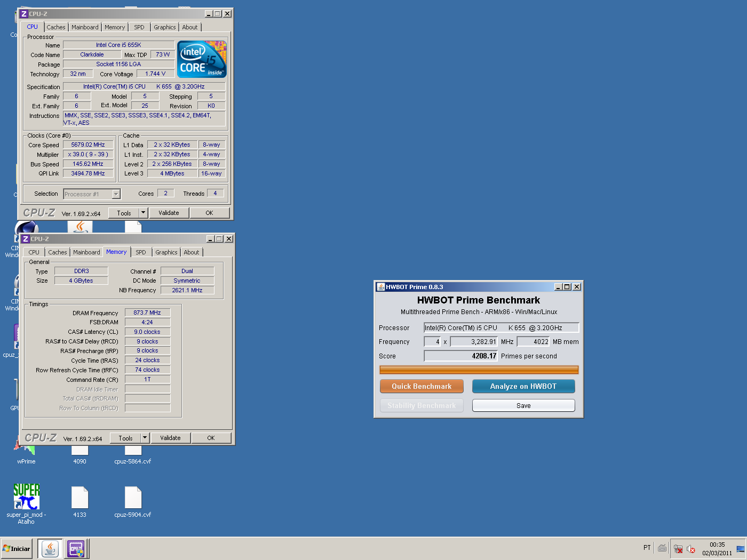
Task: Switch to SPD tab in top CPU-Z window
Action: pyautogui.click(x=139, y=27)
